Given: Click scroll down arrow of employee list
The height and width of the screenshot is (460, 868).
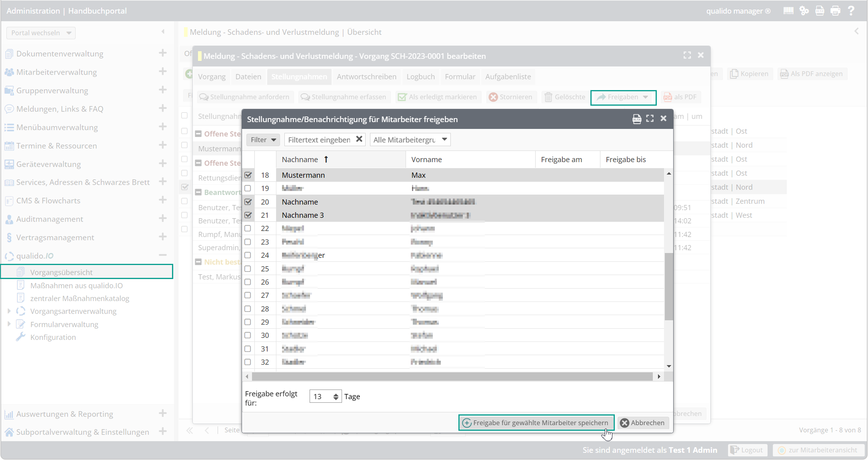Looking at the screenshot, I should (x=669, y=366).
